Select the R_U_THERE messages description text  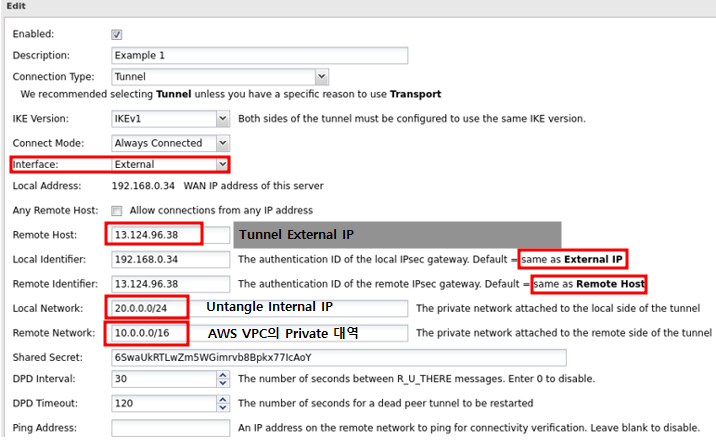point(416,379)
